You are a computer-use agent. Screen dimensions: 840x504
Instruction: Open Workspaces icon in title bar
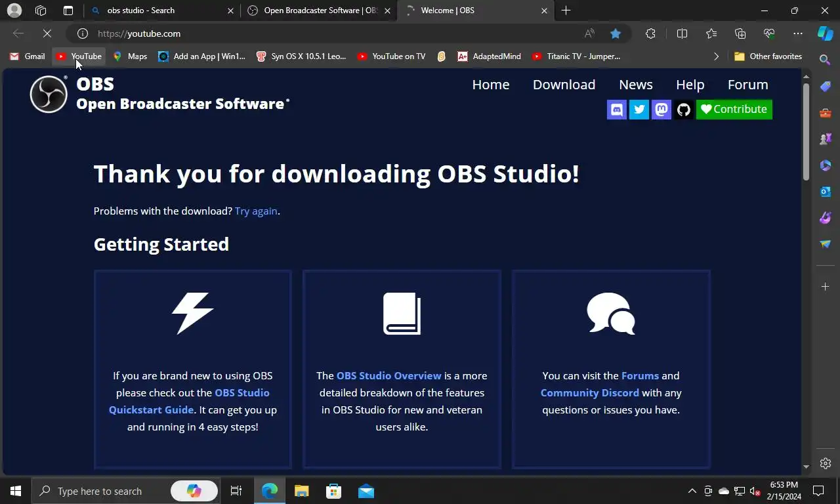(x=41, y=10)
